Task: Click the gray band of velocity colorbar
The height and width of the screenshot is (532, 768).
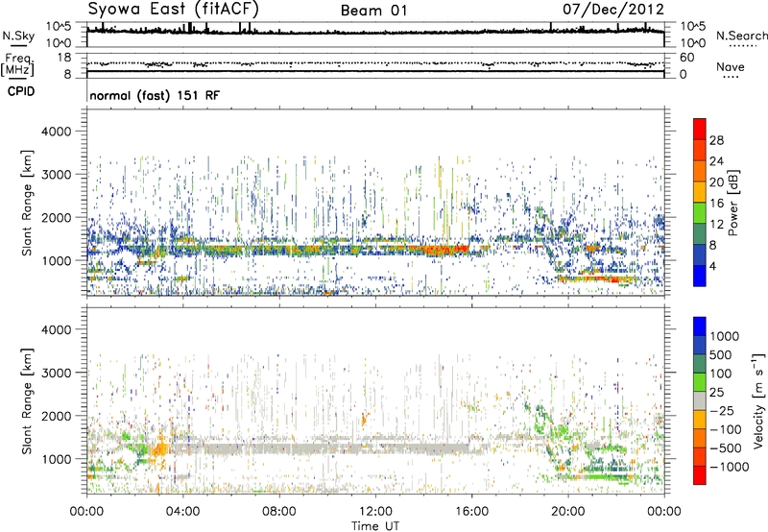Action: (700, 401)
